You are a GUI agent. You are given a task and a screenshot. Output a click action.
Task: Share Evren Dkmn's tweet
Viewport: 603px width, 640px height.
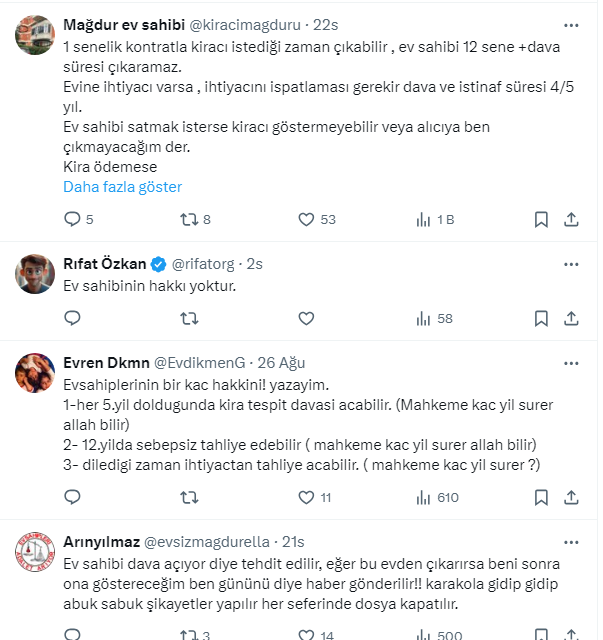[571, 496]
